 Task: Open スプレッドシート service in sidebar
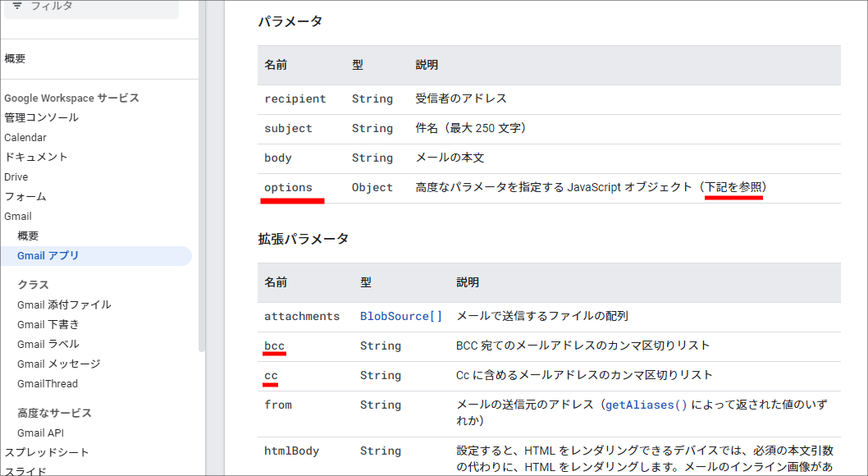click(47, 452)
